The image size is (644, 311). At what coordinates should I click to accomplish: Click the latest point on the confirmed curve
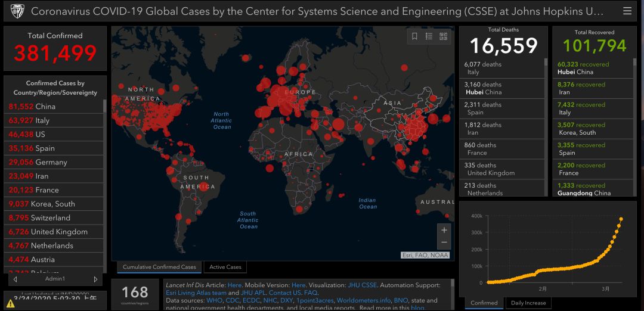click(621, 219)
